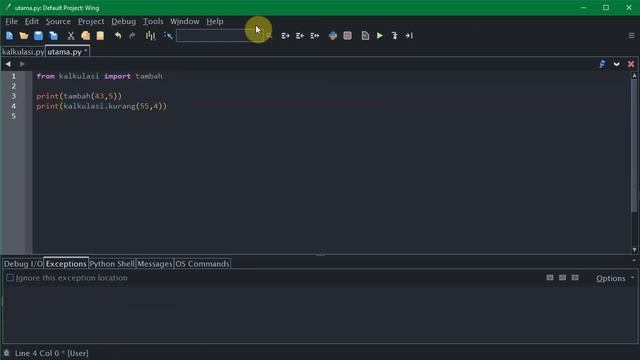Click the rightmost arrow-to-bar toolbar icon

click(409, 36)
